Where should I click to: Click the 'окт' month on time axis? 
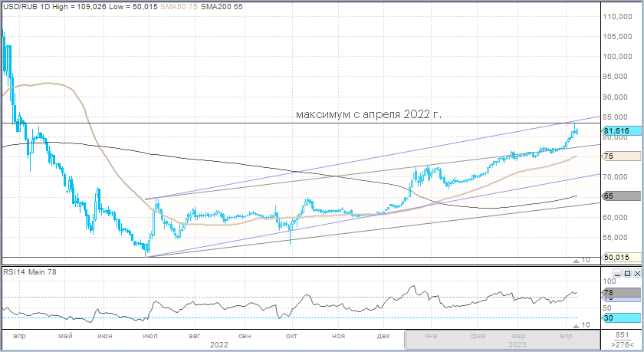point(291,336)
